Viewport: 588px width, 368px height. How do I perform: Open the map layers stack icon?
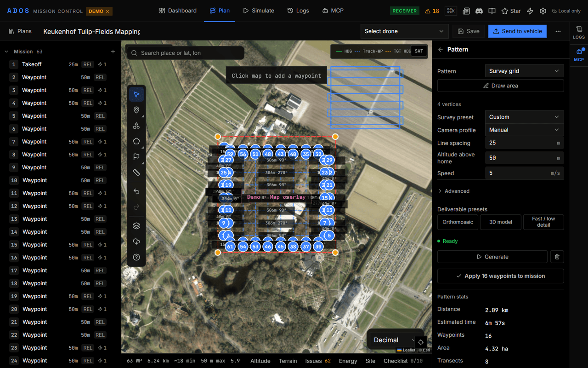[x=136, y=226]
